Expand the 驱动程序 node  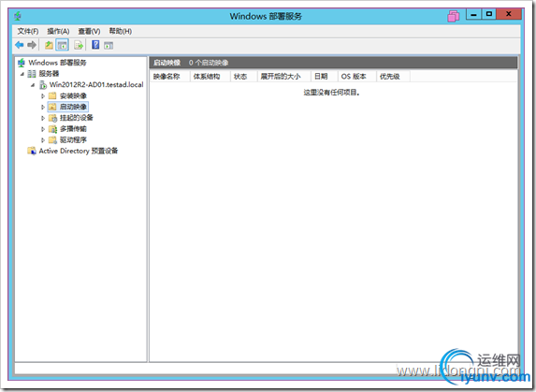43,139
